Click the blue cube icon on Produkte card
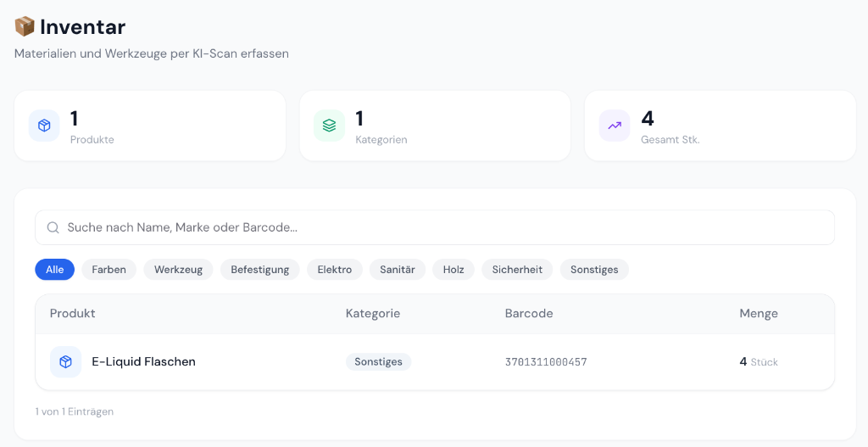The width and height of the screenshot is (868, 447). pyautogui.click(x=44, y=126)
